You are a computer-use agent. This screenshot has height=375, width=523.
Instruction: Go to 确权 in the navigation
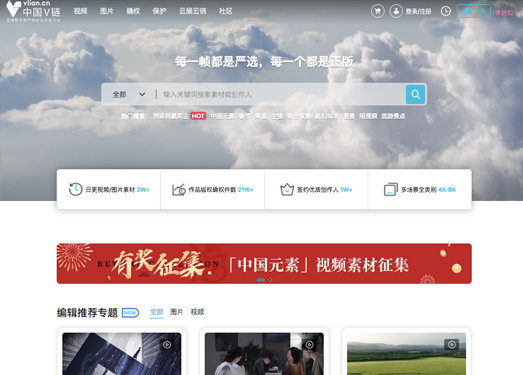133,11
